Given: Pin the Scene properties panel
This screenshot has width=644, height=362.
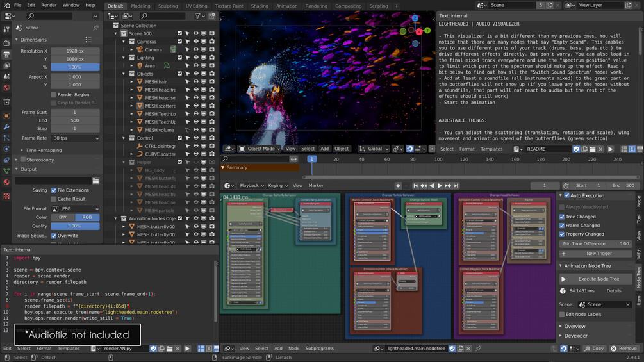Looking at the screenshot, I should 95,28.
